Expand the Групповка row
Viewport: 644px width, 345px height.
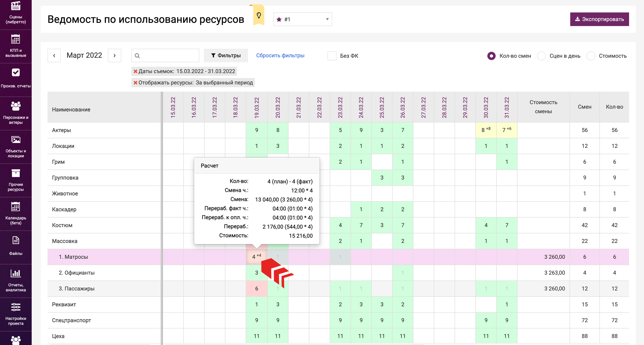tap(65, 178)
